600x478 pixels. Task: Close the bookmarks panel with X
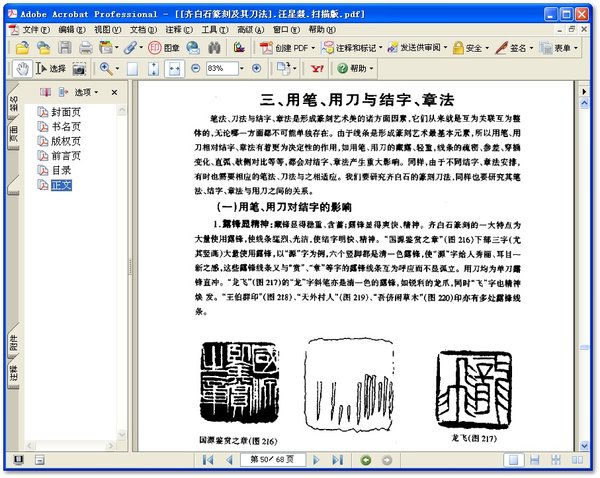pyautogui.click(x=115, y=92)
